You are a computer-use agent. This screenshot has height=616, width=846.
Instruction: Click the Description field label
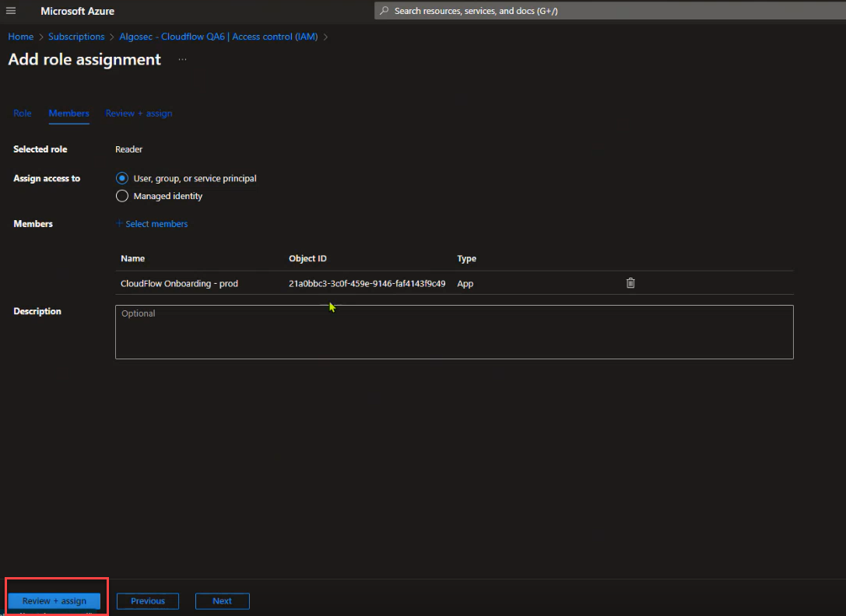[x=37, y=311]
